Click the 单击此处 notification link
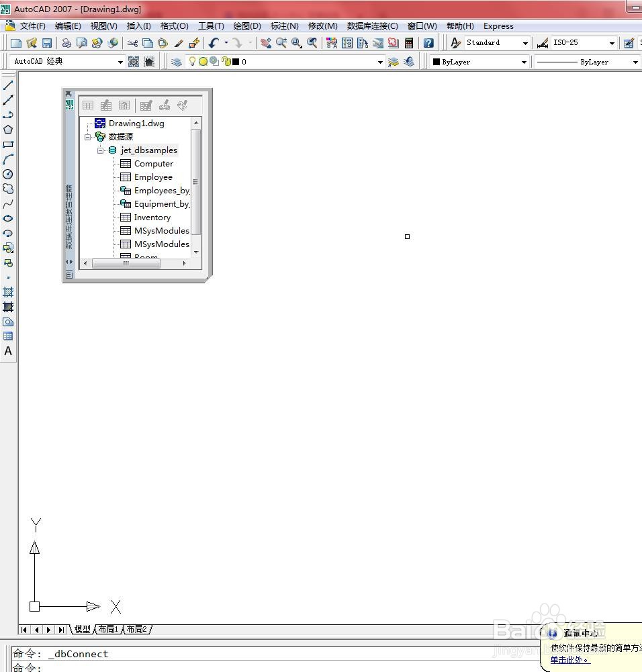This screenshot has width=642, height=672. point(569,660)
